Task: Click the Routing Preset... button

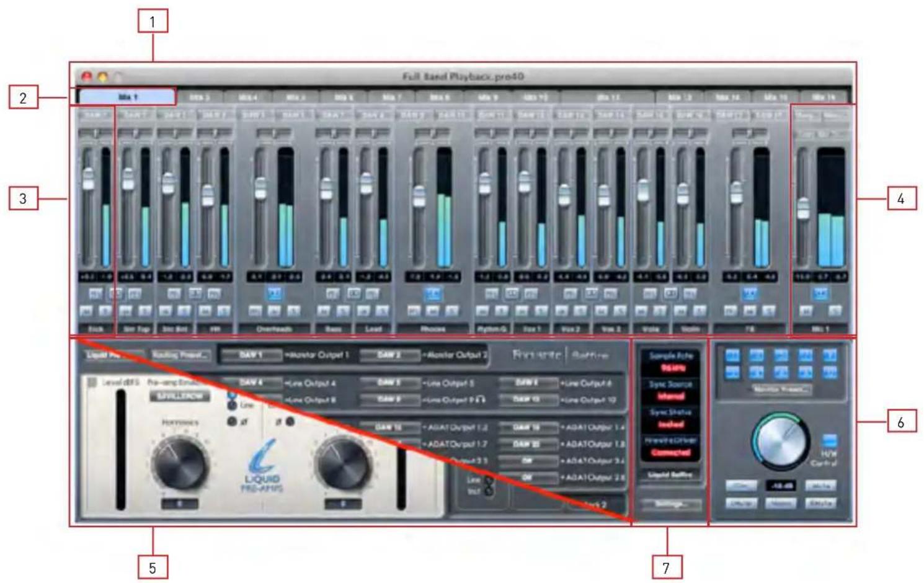Action: (x=180, y=355)
